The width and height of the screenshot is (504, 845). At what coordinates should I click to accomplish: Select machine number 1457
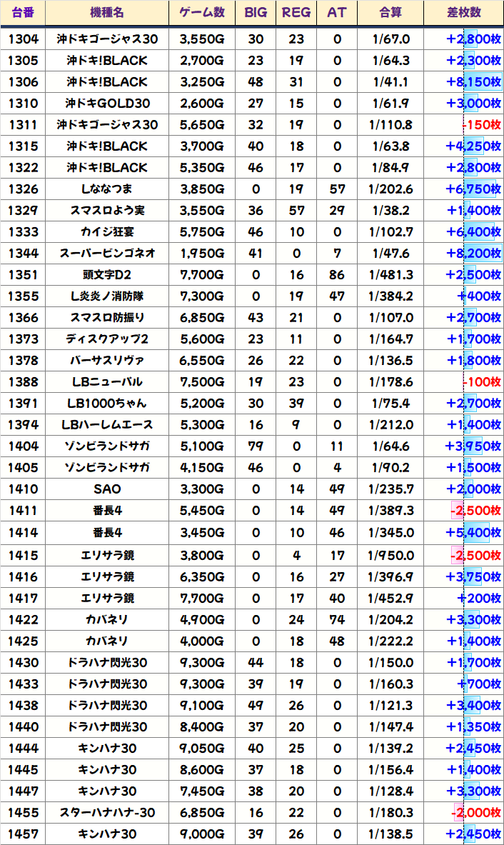[x=23, y=834]
